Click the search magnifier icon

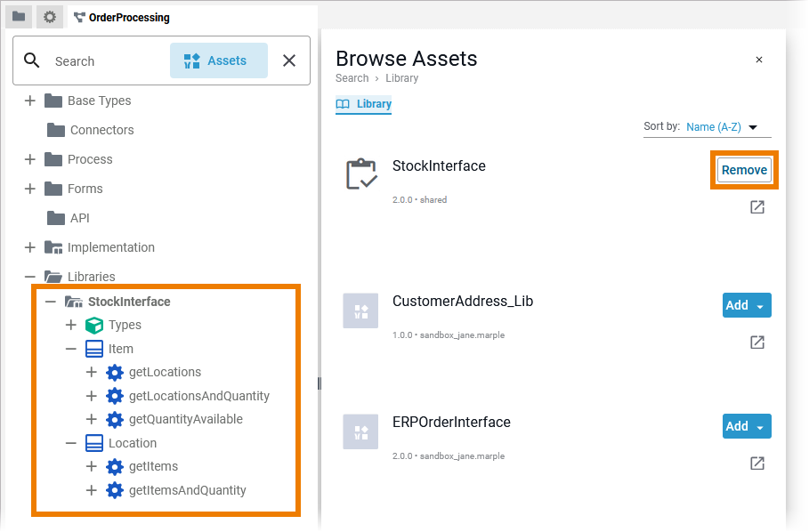(32, 60)
